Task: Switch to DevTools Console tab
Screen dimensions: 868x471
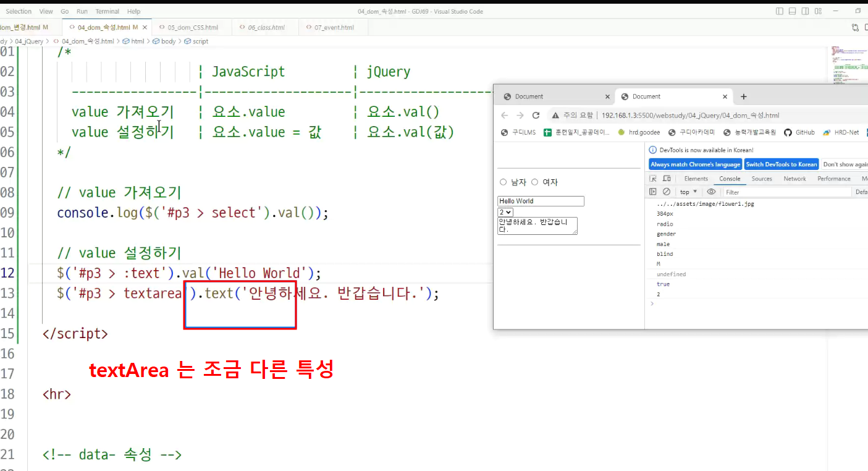Action: click(730, 179)
